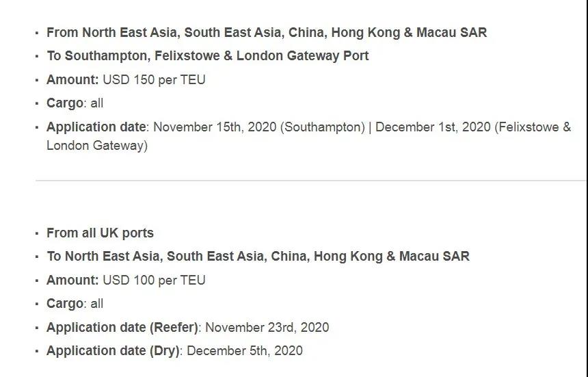This screenshot has width=588, height=377.
Task: Click the "November 23rd, 2020" date
Action: [267, 327]
